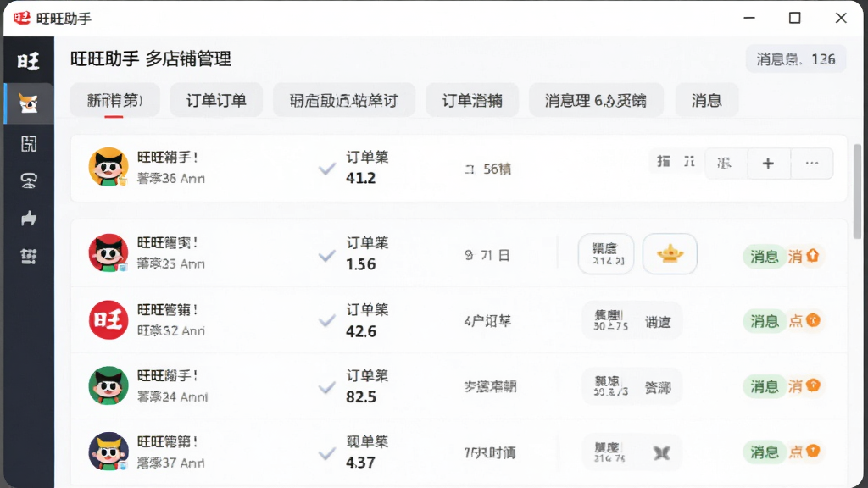Toggle the checkmark beside 82.5

point(327,386)
